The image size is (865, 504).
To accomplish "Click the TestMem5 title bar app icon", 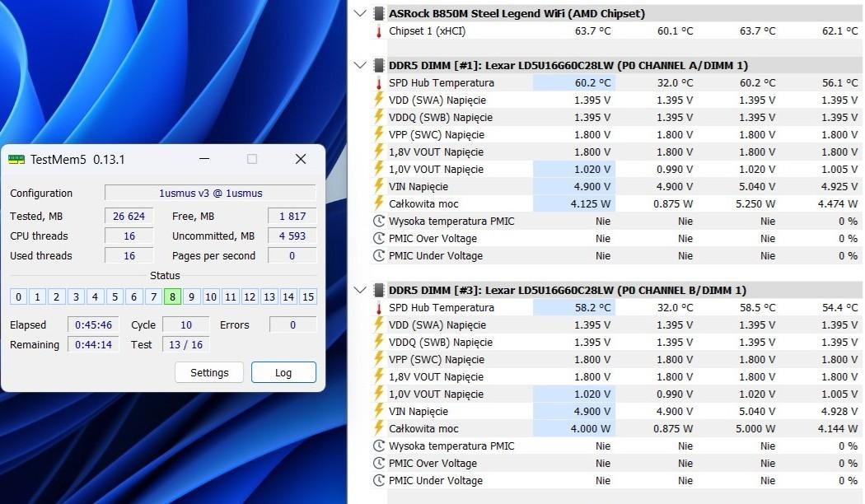I will click(16, 159).
